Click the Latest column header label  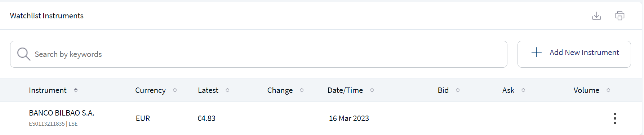click(208, 90)
